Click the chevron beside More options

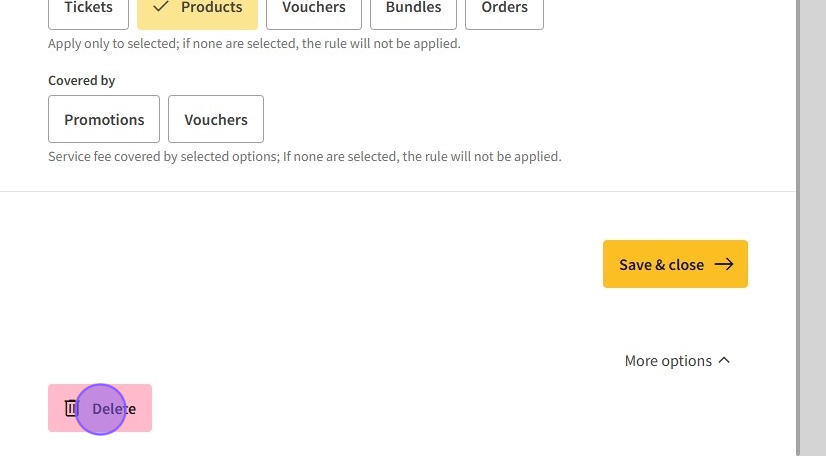pos(724,360)
